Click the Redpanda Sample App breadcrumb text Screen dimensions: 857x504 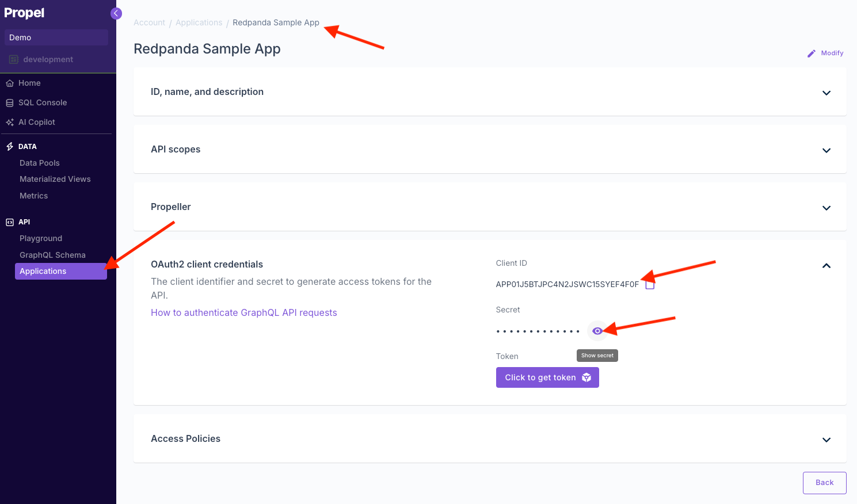pos(276,22)
